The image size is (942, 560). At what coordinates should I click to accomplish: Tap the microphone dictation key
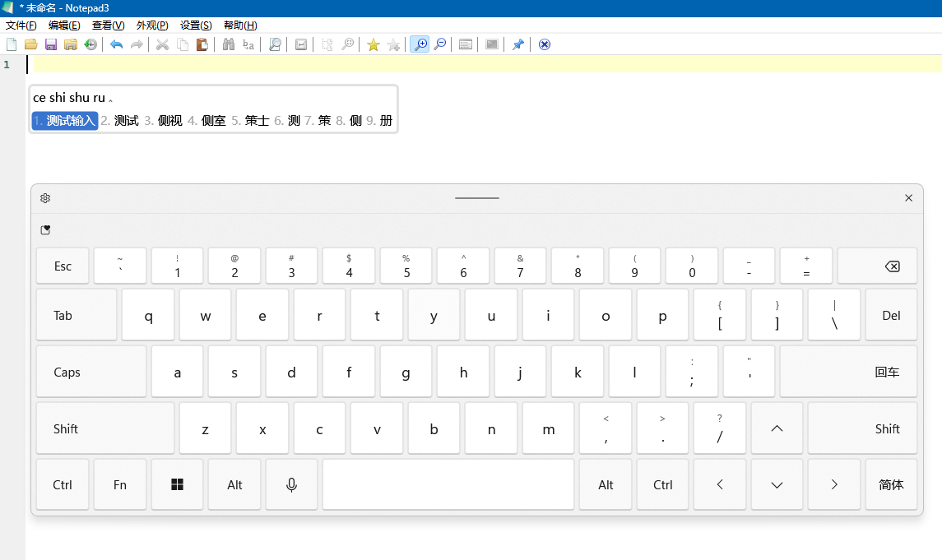291,485
